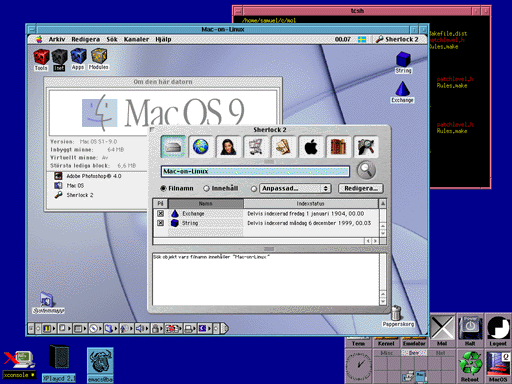Toggle the checkbox for the String volume
The image size is (512, 384).
click(x=160, y=223)
